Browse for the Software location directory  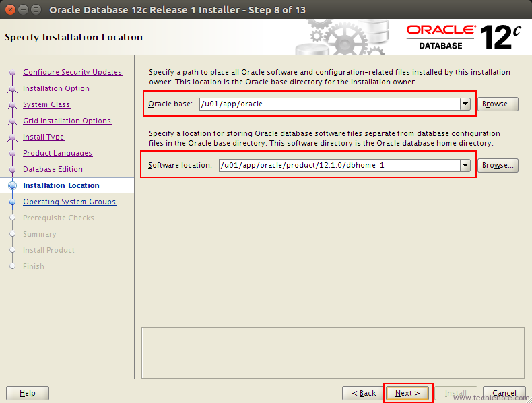click(498, 165)
